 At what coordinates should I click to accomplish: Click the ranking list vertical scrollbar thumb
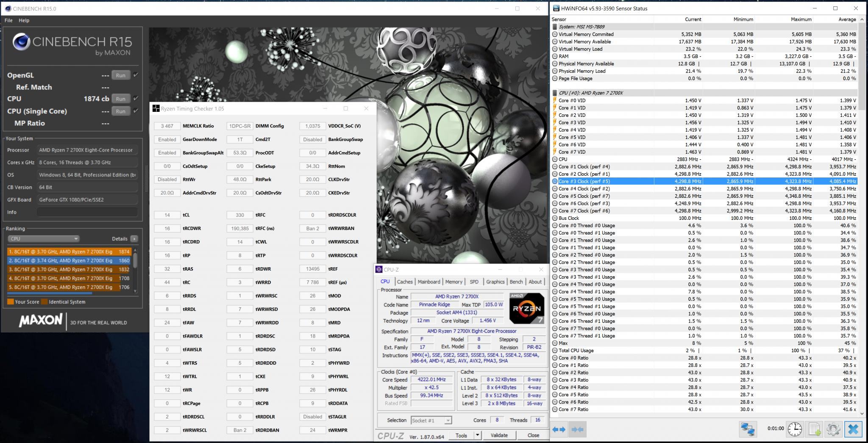(x=135, y=260)
